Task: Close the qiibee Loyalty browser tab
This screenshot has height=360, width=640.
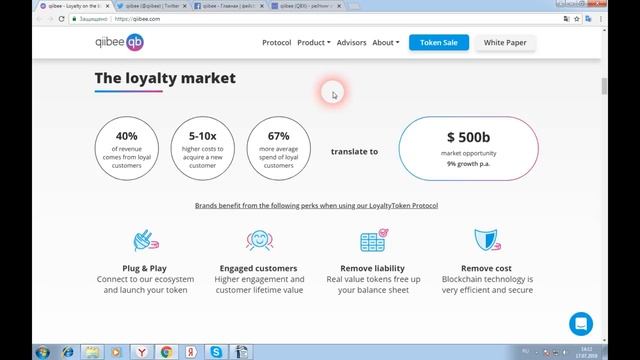Action: 107,6
